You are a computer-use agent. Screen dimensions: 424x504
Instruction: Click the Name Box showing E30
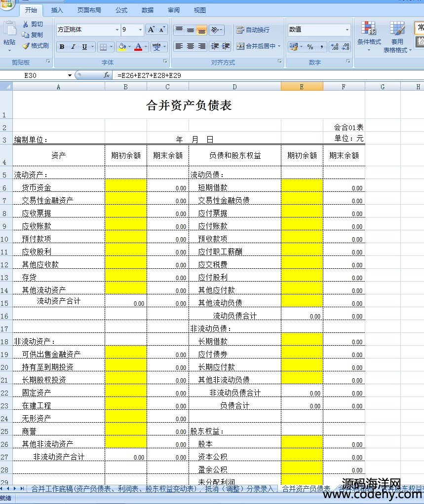(33, 75)
